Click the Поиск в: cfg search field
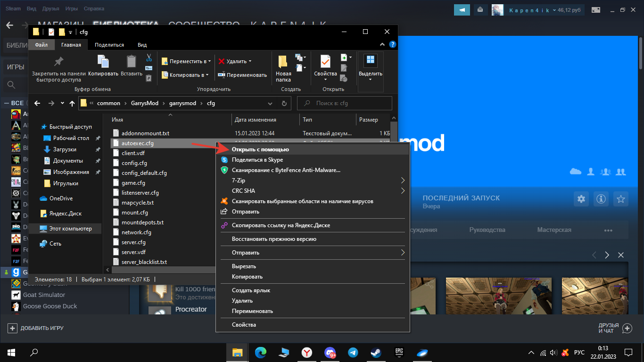Image resolution: width=644 pixels, height=362 pixels. (345, 103)
